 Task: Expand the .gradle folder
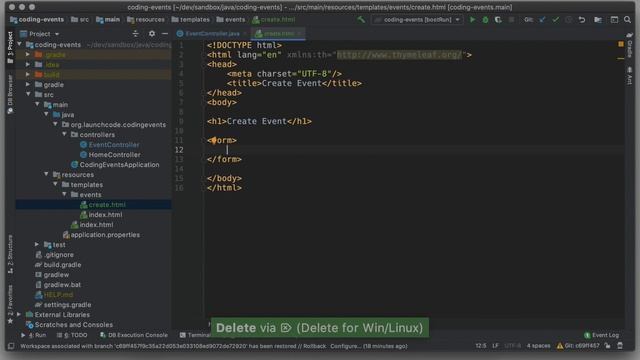[x=28, y=54]
